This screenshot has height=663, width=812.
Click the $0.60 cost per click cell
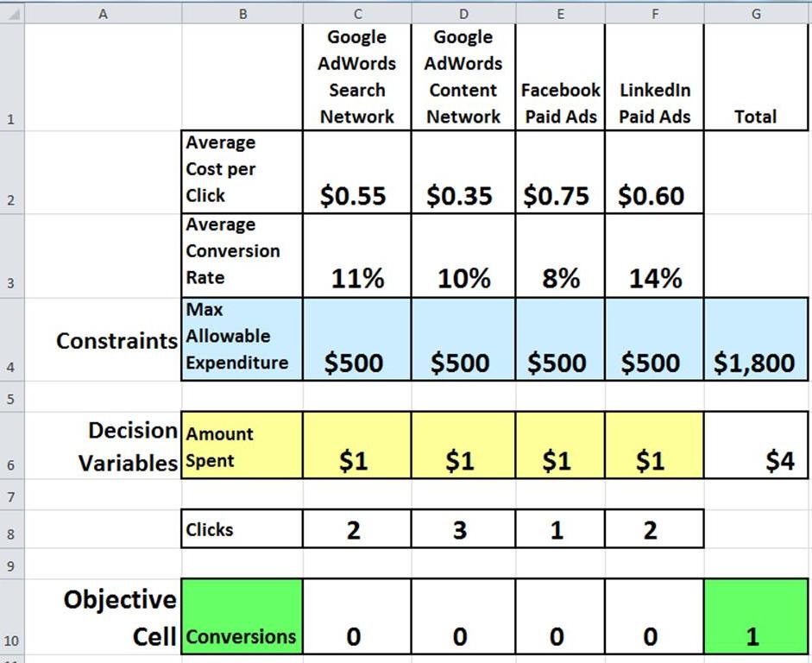pyautogui.click(x=655, y=172)
